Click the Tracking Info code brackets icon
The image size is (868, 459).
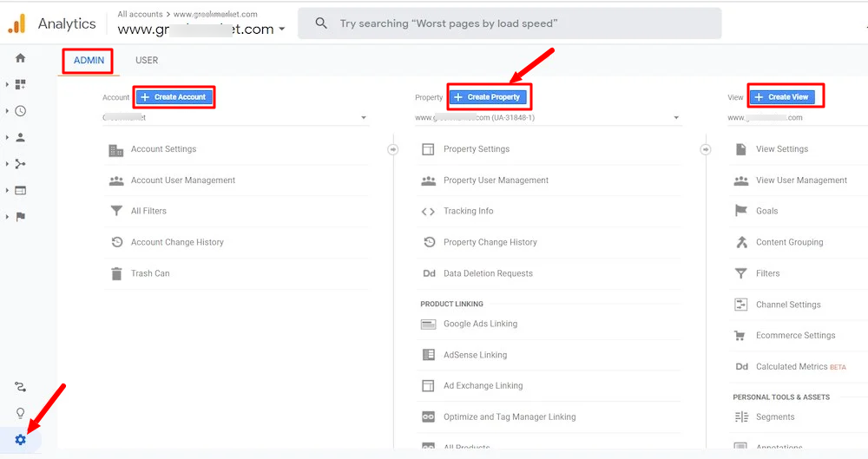[428, 212]
